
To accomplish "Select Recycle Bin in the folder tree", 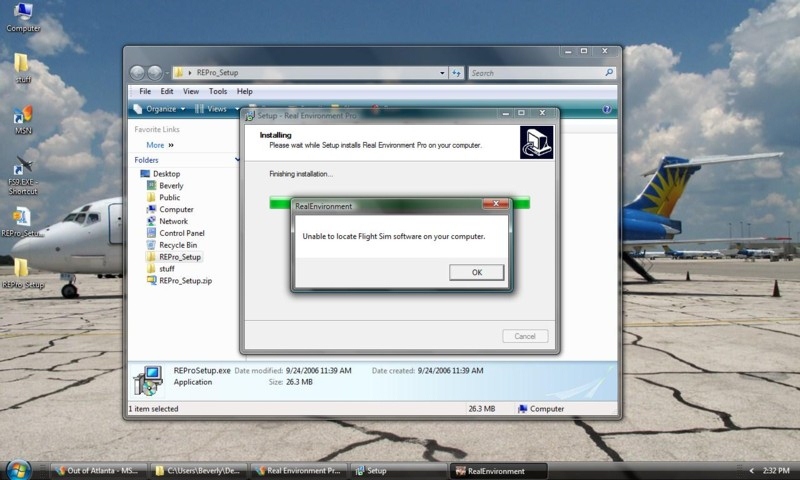I will pos(172,245).
